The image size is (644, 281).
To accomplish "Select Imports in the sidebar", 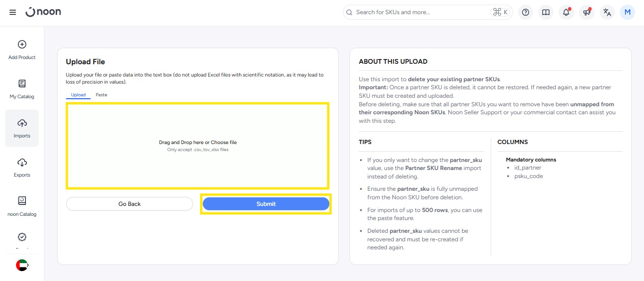I will pos(22,128).
